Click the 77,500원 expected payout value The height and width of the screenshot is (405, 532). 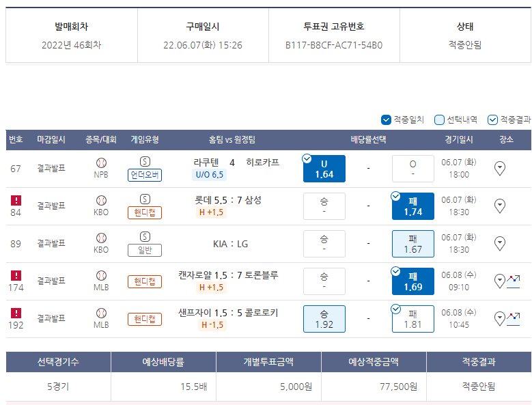[399, 387]
